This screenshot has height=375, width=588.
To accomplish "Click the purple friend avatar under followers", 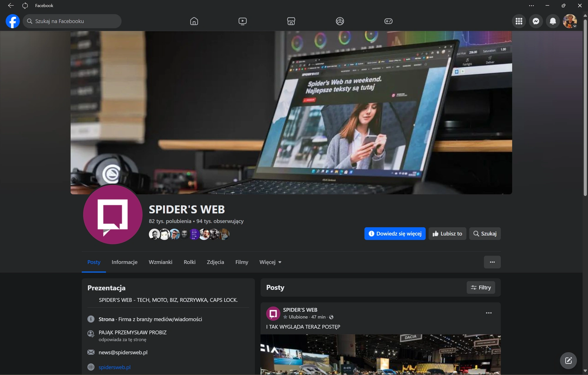I will pyautogui.click(x=194, y=234).
